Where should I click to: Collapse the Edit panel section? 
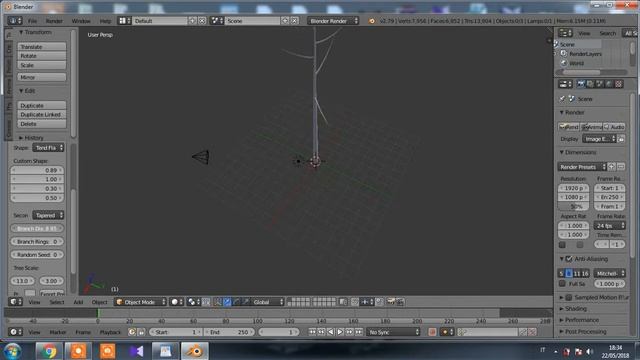tap(27, 91)
